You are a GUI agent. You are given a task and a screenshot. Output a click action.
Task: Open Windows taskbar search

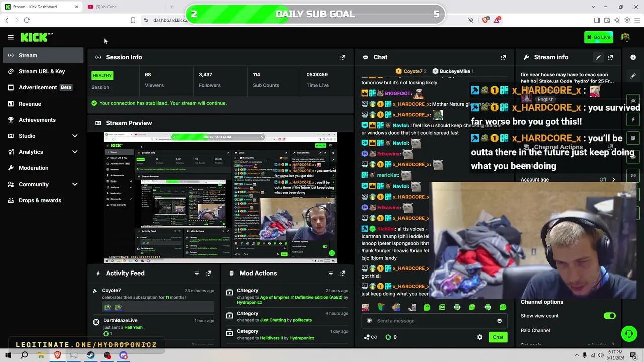[x=24, y=355]
